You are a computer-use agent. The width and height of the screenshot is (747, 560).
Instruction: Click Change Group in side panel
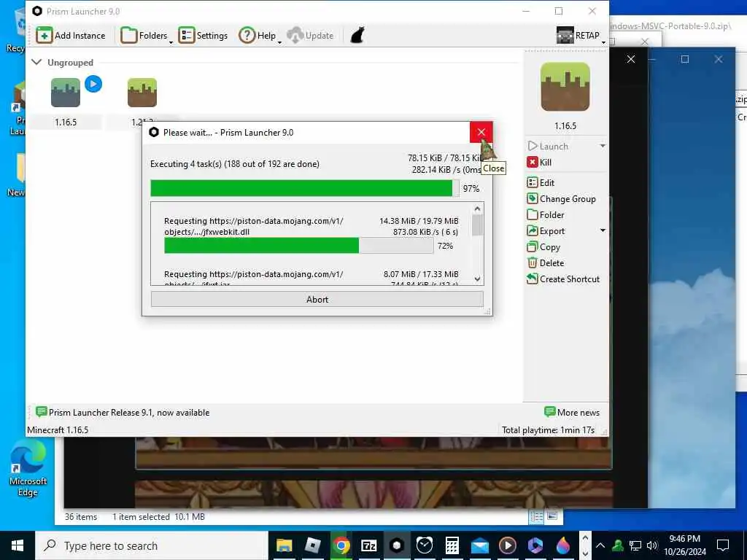[x=562, y=198]
